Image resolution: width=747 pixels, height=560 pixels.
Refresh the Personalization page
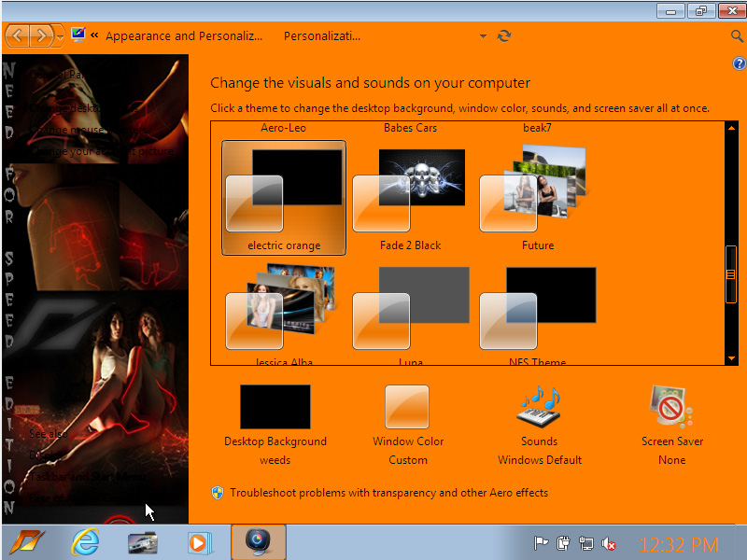tap(504, 36)
